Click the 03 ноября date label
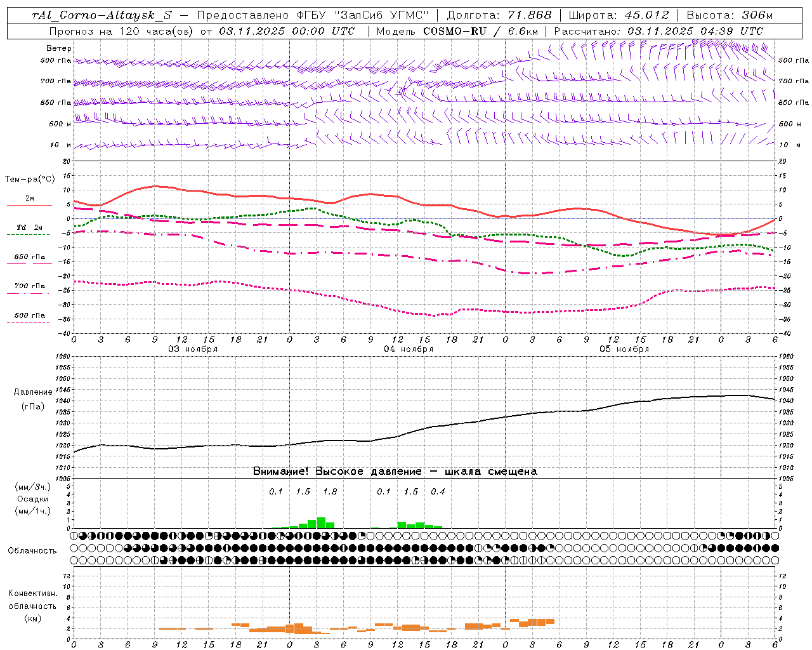Screen dimensions: 812x650 (x=192, y=349)
